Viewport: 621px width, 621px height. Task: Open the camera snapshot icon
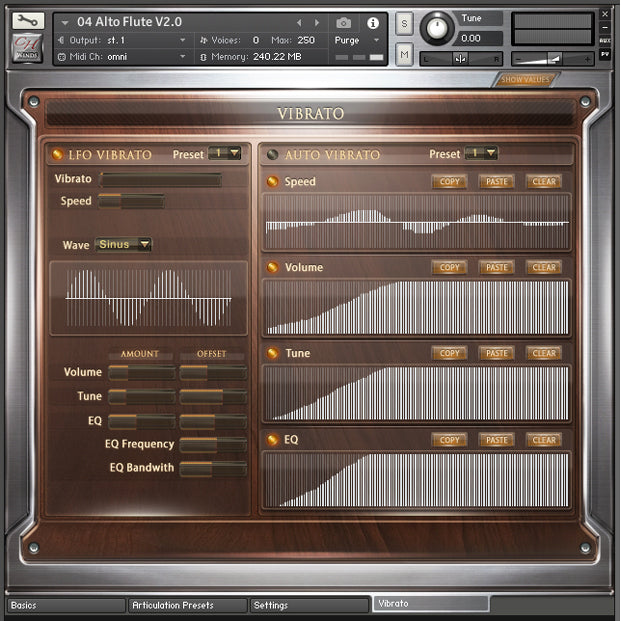click(344, 22)
